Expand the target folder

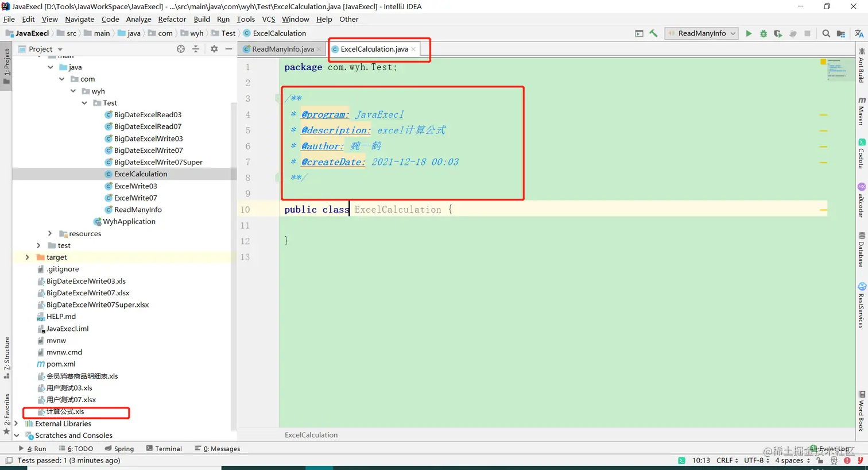(x=27, y=257)
